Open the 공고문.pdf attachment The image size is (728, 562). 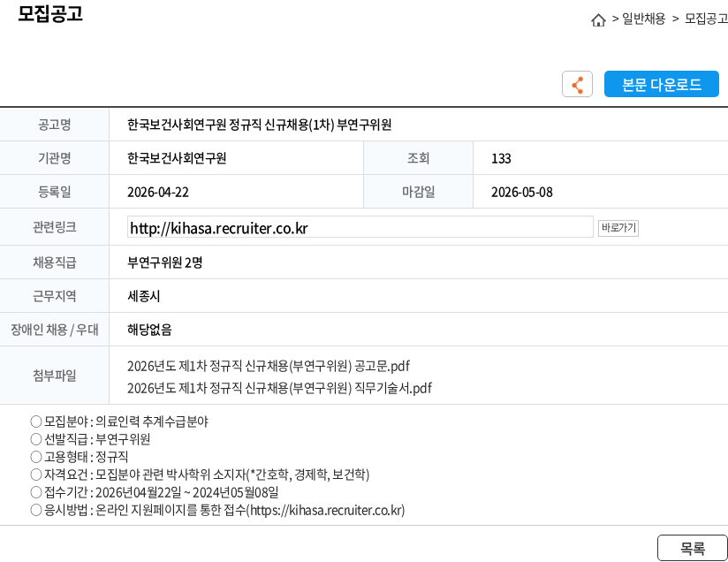[x=269, y=366]
